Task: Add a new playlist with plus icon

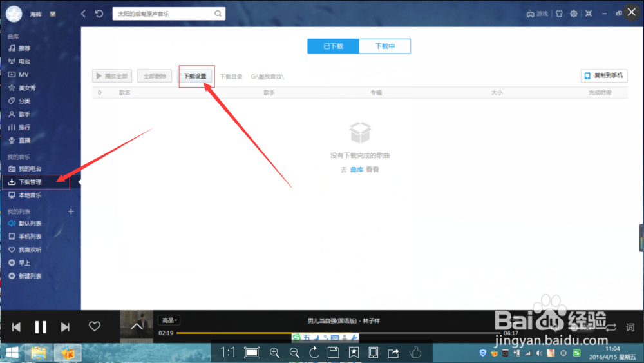Action: (x=71, y=211)
